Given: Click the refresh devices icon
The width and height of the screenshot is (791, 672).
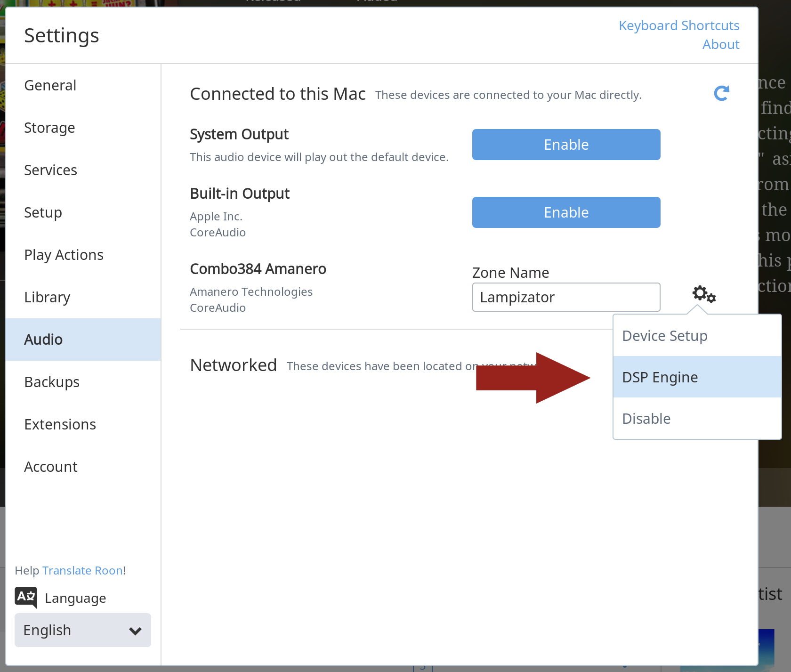Looking at the screenshot, I should [x=721, y=93].
